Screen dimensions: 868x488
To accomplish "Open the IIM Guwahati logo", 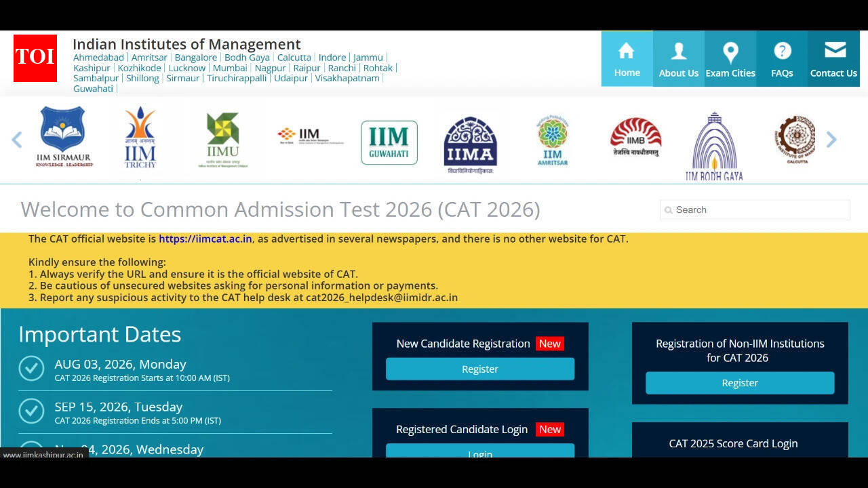I will (x=389, y=142).
